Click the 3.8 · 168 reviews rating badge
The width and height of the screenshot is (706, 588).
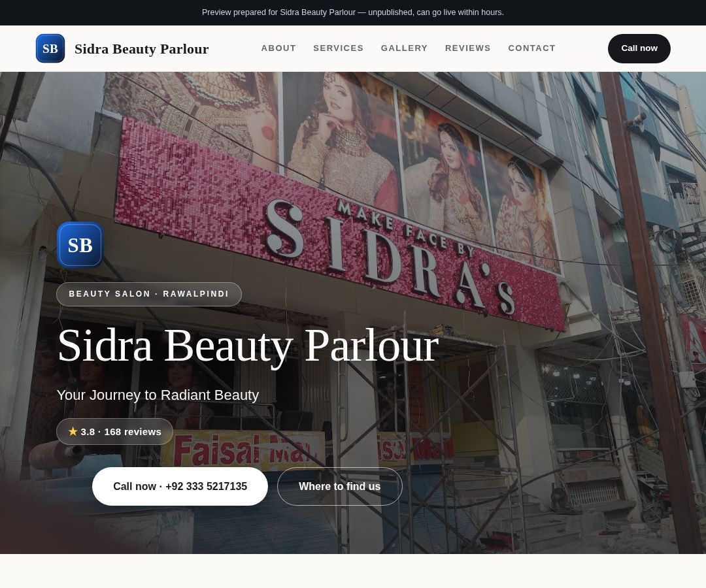pyautogui.click(x=114, y=431)
